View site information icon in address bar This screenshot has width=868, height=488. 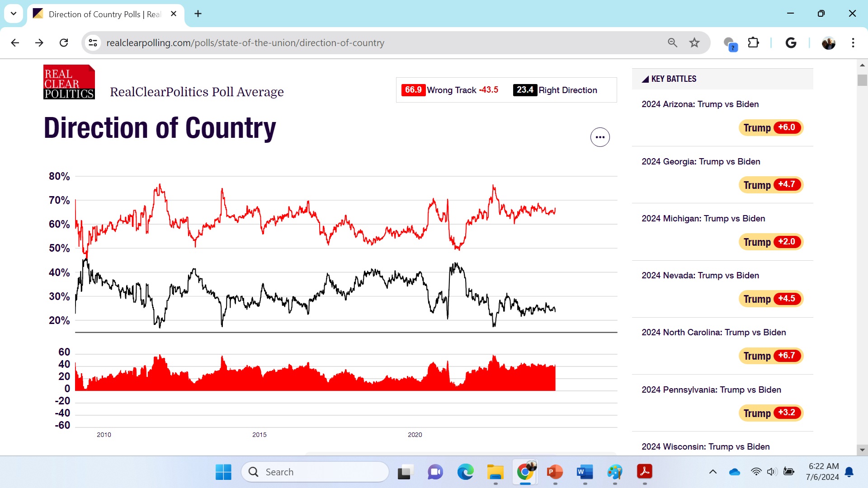pyautogui.click(x=93, y=43)
